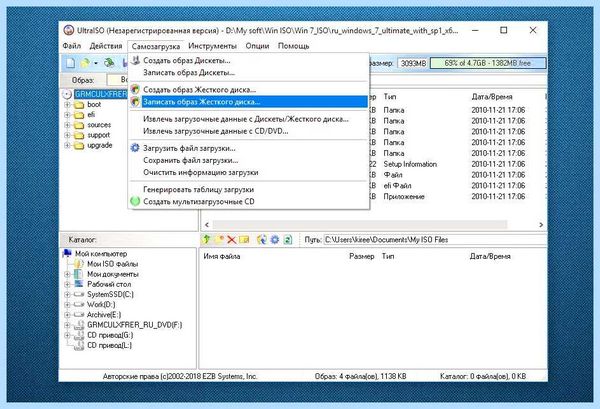Choose Создать образ Дискеты menu entry
The height and width of the screenshot is (409, 600).
point(249,60)
